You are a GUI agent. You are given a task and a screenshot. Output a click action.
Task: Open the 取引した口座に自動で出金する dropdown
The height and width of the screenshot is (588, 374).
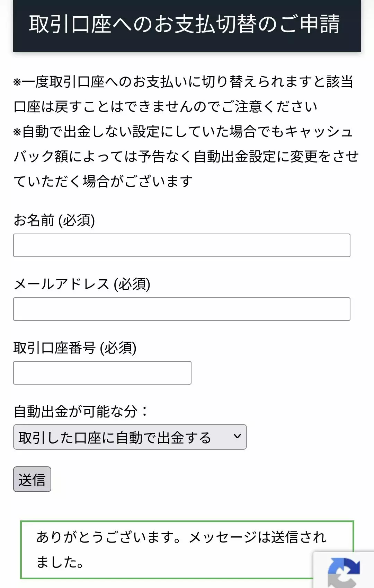tap(130, 437)
